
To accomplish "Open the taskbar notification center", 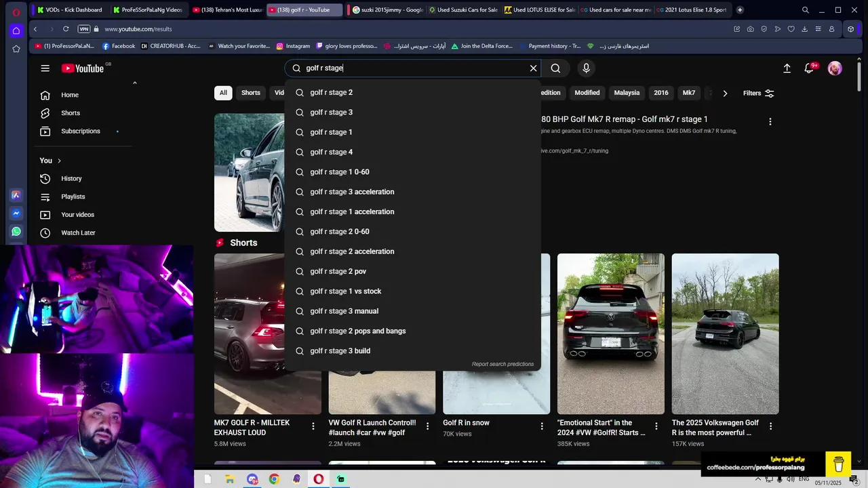I will 854,479.
